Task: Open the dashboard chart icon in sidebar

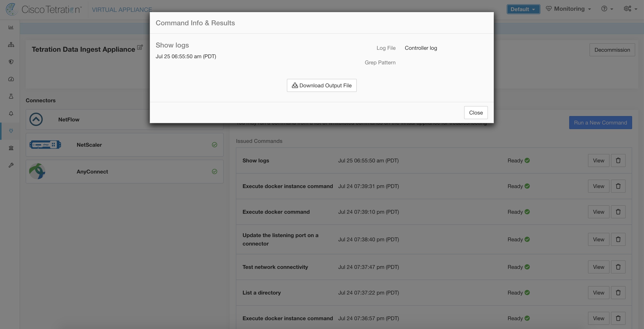Action: click(11, 27)
